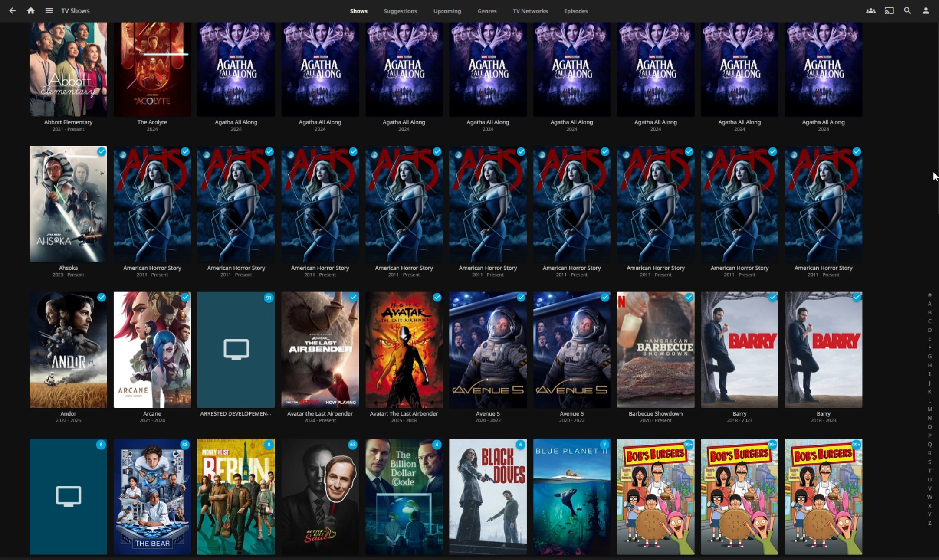Viewport: 939px width, 560px height.
Task: Jump to letter S in alphabet picker
Action: point(929,462)
